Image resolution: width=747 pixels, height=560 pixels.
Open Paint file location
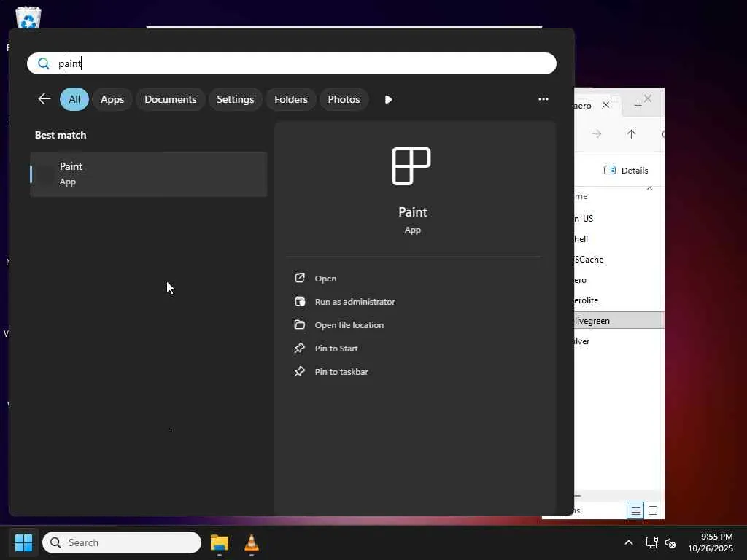click(x=349, y=325)
